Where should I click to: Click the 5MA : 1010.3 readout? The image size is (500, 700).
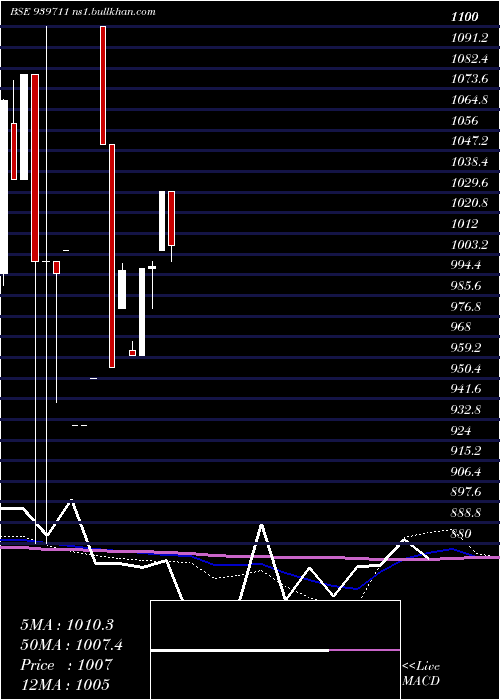coord(67,625)
